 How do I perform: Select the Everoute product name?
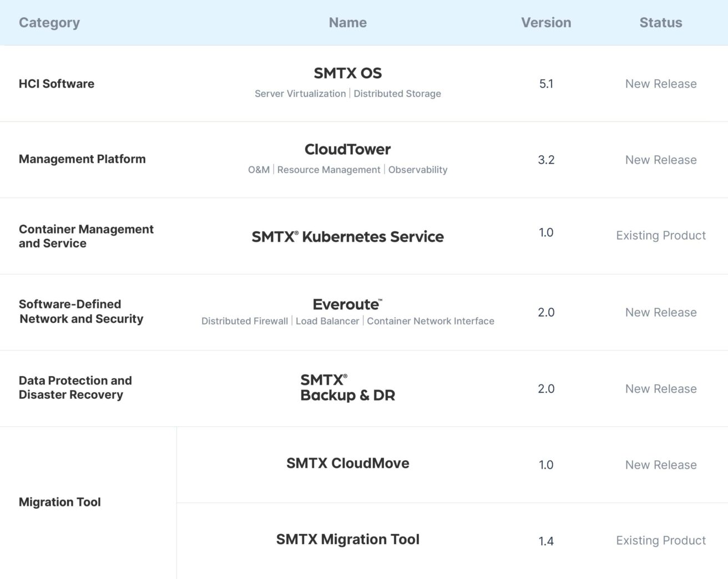[345, 304]
